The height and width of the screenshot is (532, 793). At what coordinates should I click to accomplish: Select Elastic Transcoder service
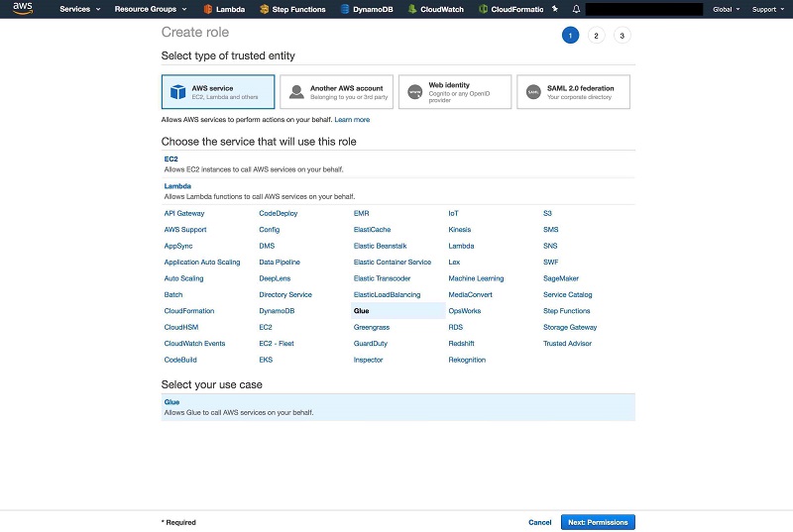coord(382,278)
